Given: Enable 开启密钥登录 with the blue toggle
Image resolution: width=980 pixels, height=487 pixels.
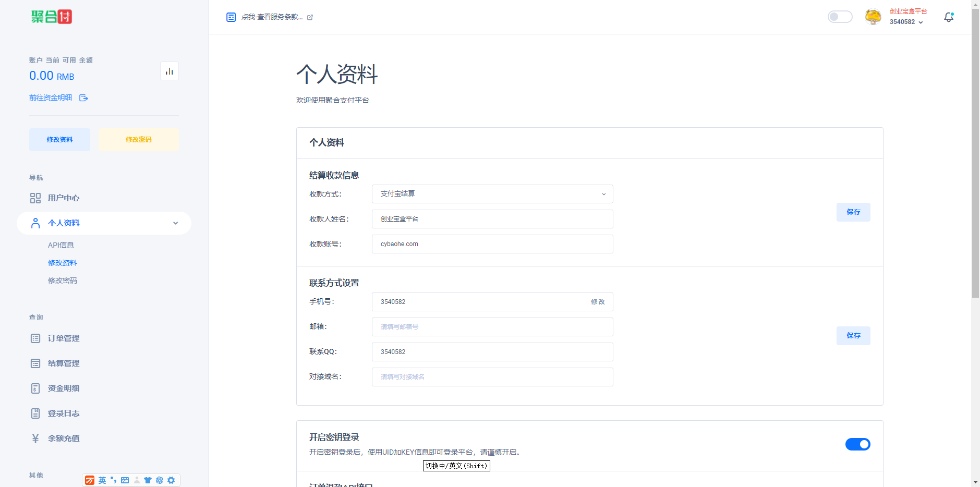Looking at the screenshot, I should click(857, 444).
